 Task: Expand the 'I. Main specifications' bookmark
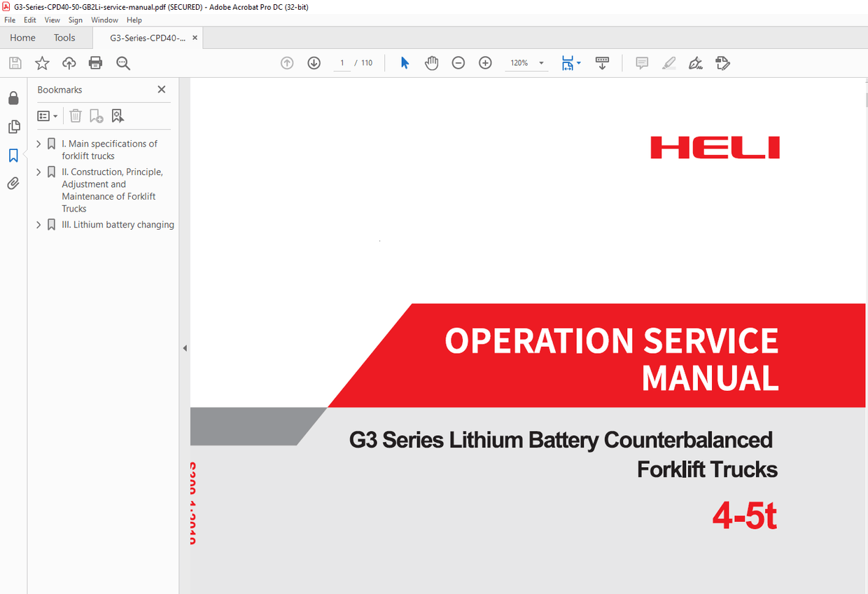(39, 144)
